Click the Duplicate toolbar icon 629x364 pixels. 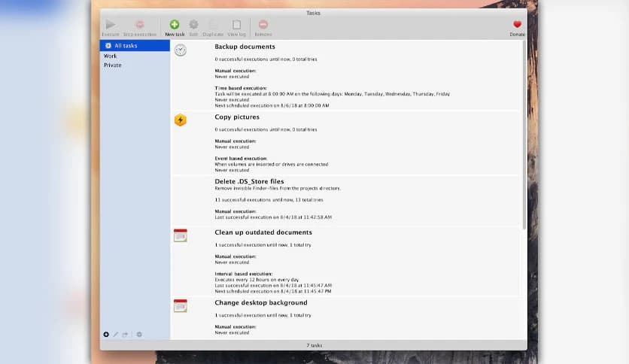tap(214, 25)
